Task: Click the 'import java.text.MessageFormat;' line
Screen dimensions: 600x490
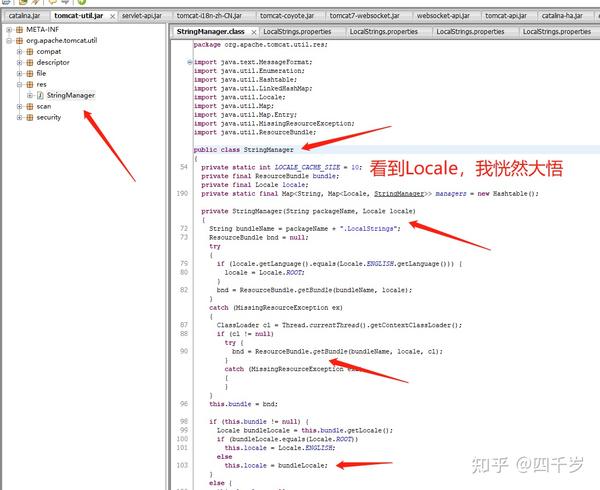Action: tap(253, 62)
